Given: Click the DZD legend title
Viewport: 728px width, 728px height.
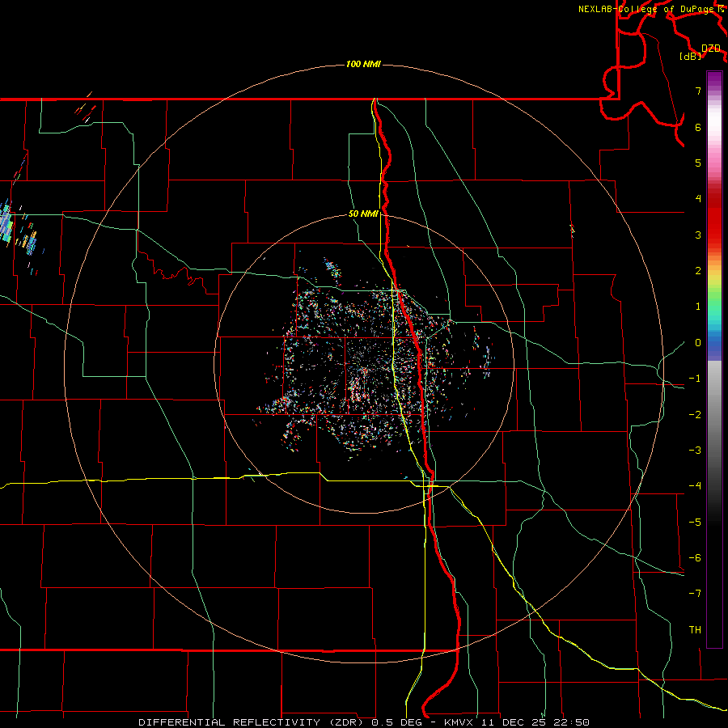Looking at the screenshot, I should (x=711, y=49).
